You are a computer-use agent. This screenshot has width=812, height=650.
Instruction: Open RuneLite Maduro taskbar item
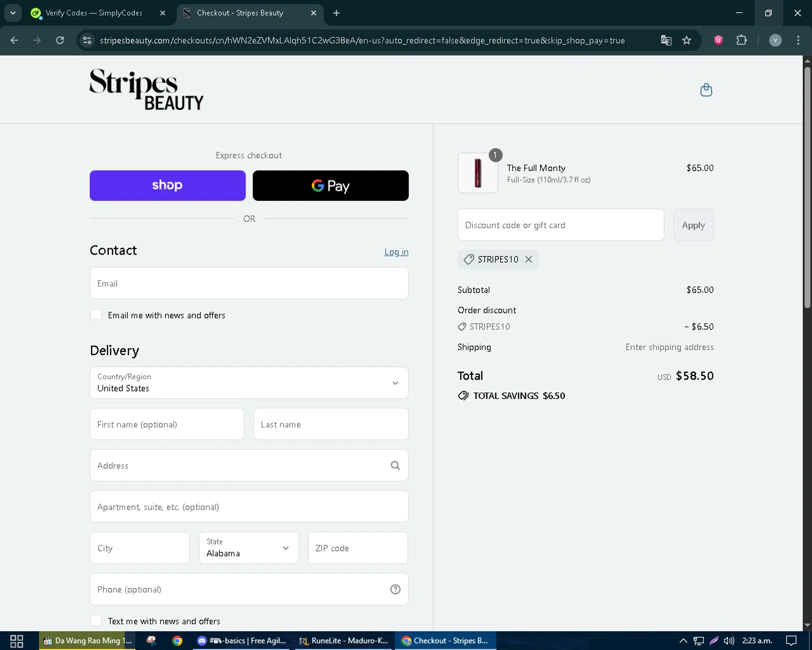(x=343, y=641)
